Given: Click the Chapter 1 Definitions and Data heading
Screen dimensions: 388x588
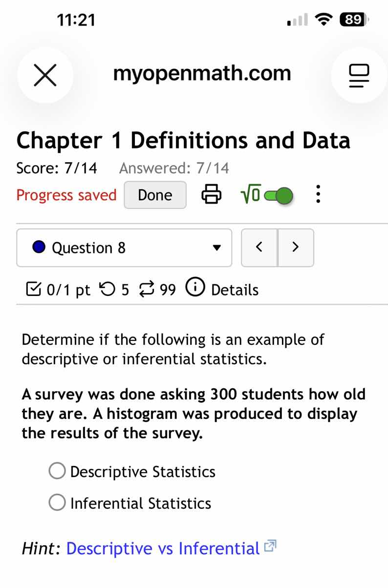Looking at the screenshot, I should [183, 140].
